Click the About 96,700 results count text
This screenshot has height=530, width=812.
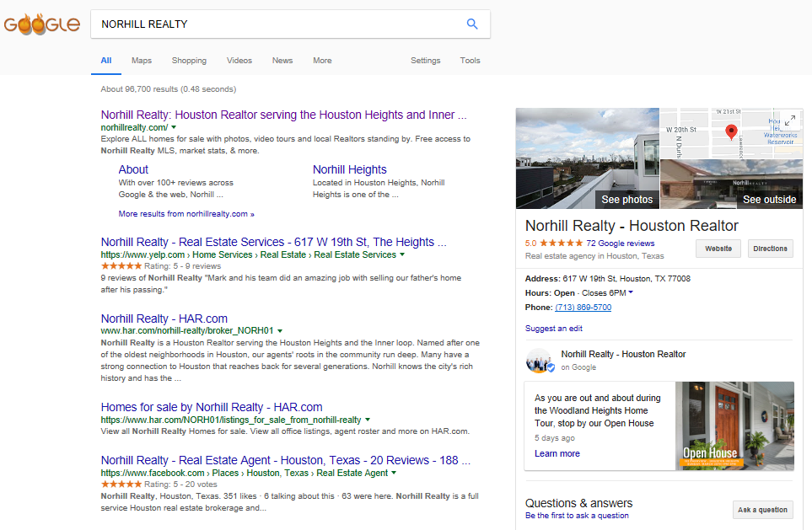(169, 89)
